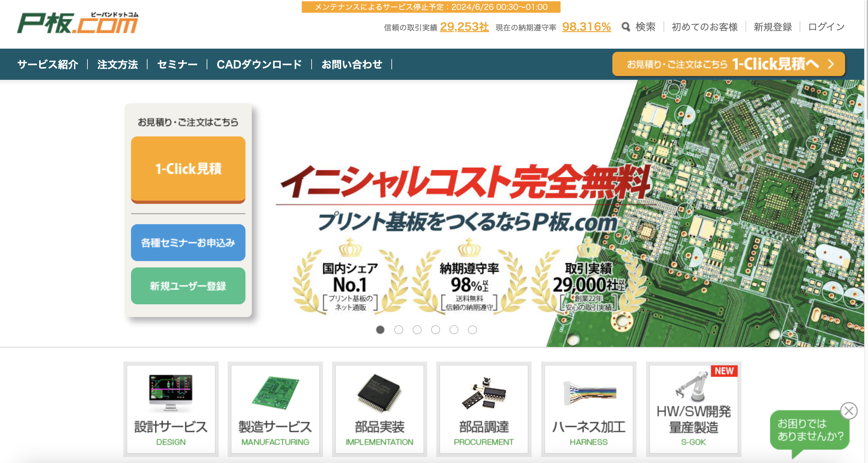Click the NEW badge on S-GOK card

coord(724,371)
